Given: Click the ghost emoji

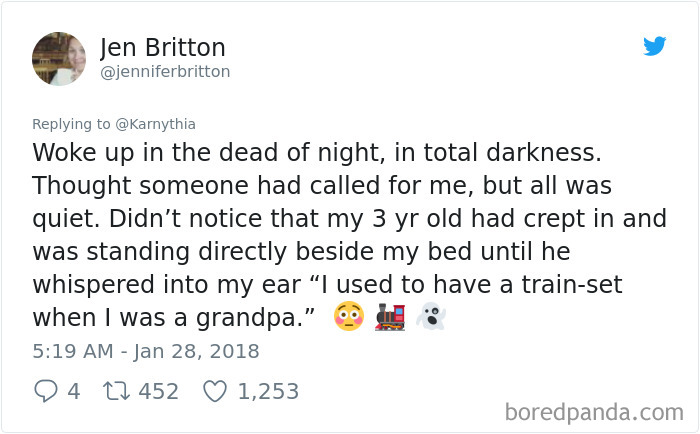Looking at the screenshot, I should point(430,317).
